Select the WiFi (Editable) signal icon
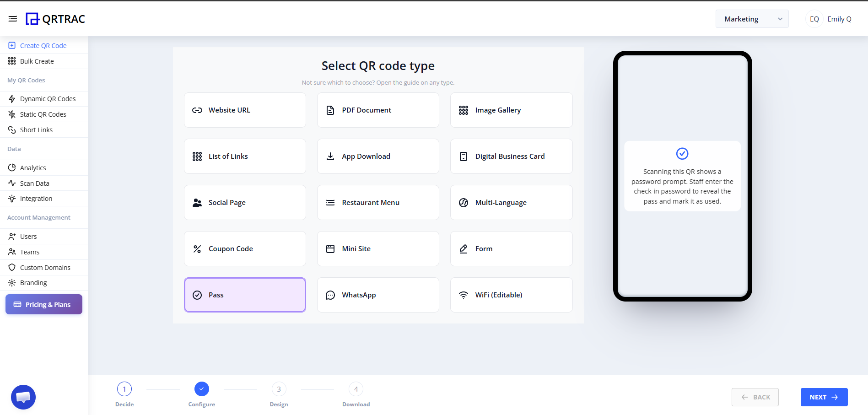The image size is (868, 415). tap(464, 295)
